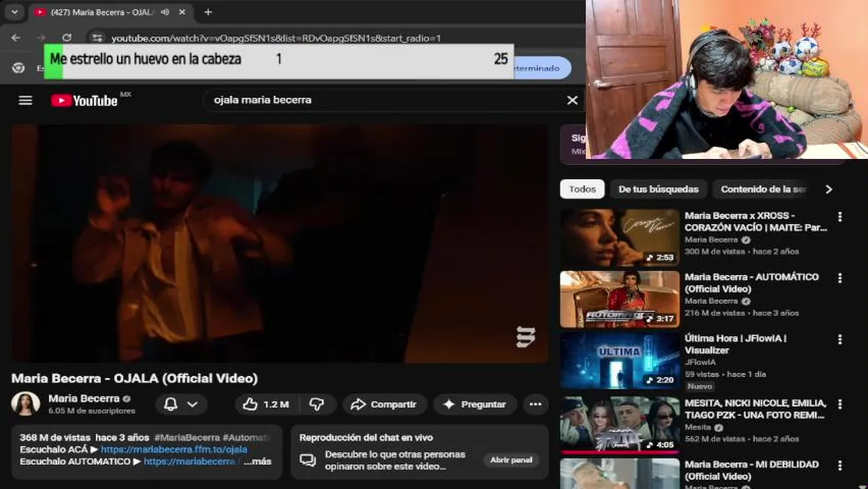Viewport: 868px width, 489px height.
Task: Clear the search text with the X icon
Action: coord(573,100)
